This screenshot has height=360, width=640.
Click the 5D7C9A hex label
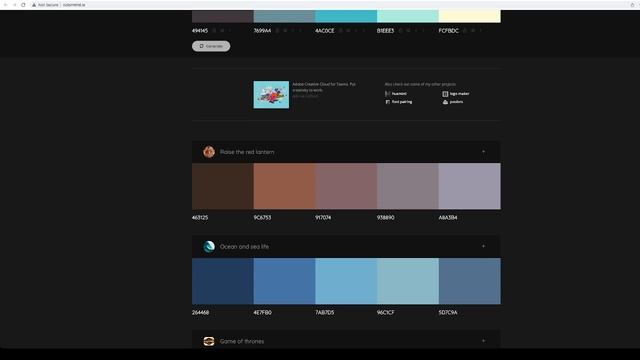[448, 312]
